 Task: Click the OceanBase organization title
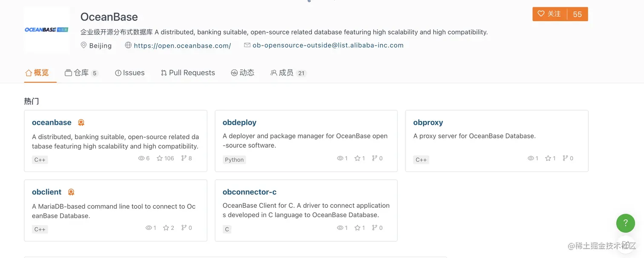click(109, 17)
